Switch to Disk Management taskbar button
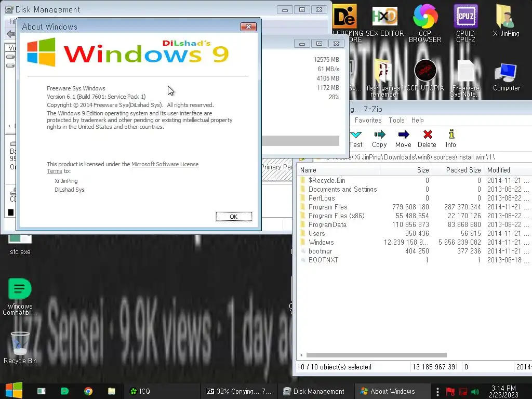 (x=315, y=391)
